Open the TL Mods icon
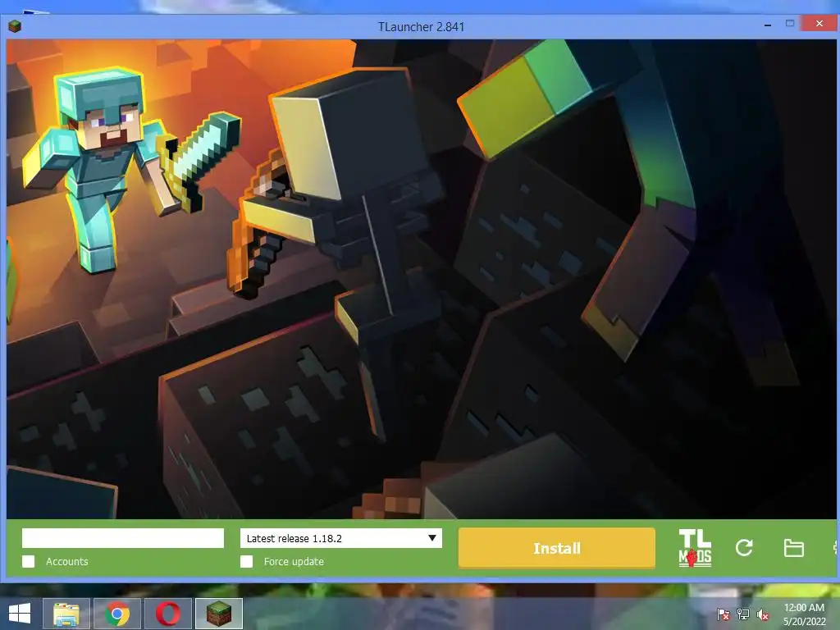This screenshot has width=840, height=630. (695, 547)
